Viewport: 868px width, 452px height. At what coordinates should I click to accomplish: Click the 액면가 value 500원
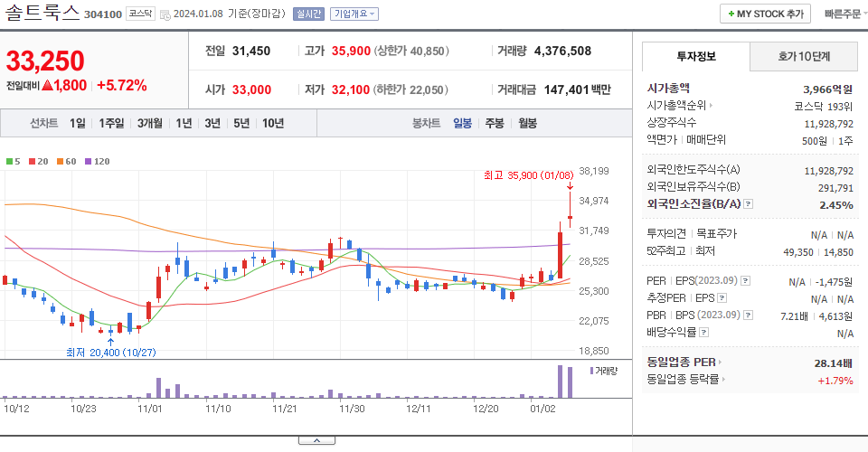[815, 141]
